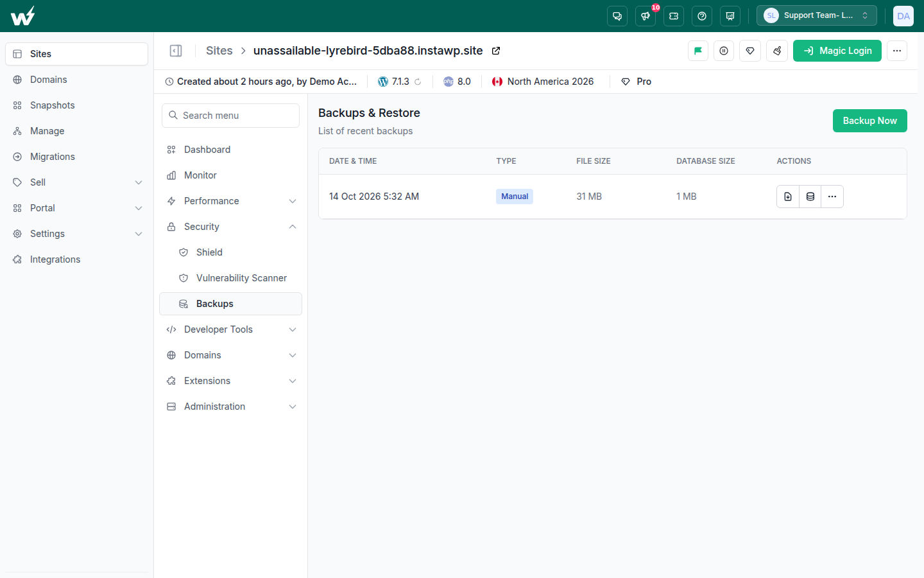Screen dimensions: 924x578
Task: Select the Backups menu item
Action: pyautogui.click(x=230, y=304)
